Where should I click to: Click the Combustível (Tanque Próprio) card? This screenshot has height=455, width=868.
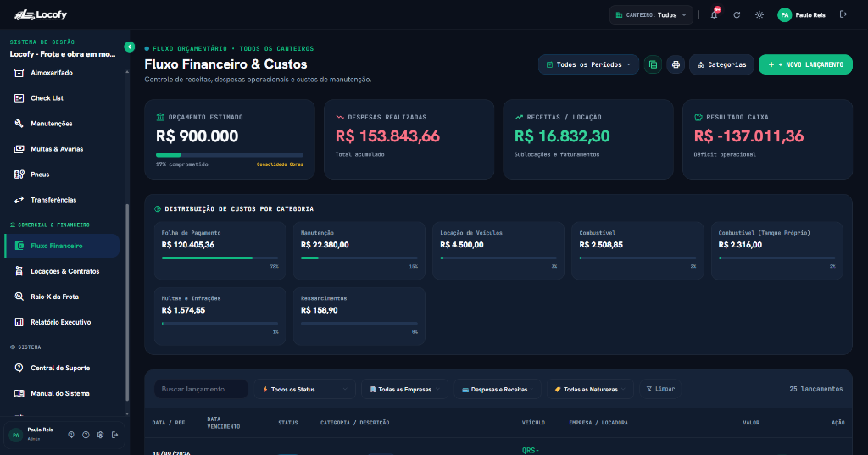coord(776,251)
